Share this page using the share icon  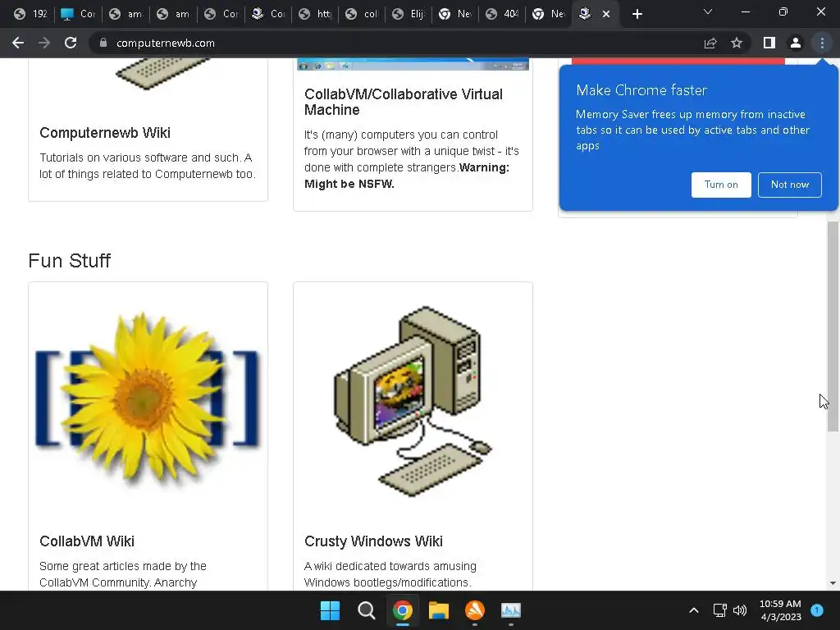pyautogui.click(x=710, y=43)
